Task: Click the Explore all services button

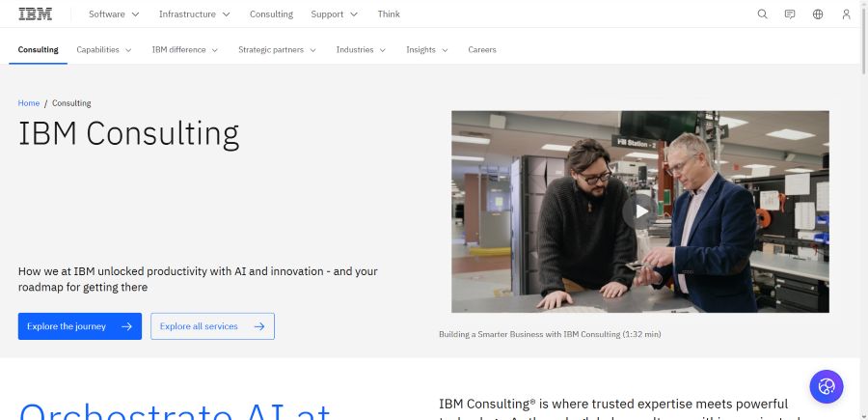Action: (212, 326)
